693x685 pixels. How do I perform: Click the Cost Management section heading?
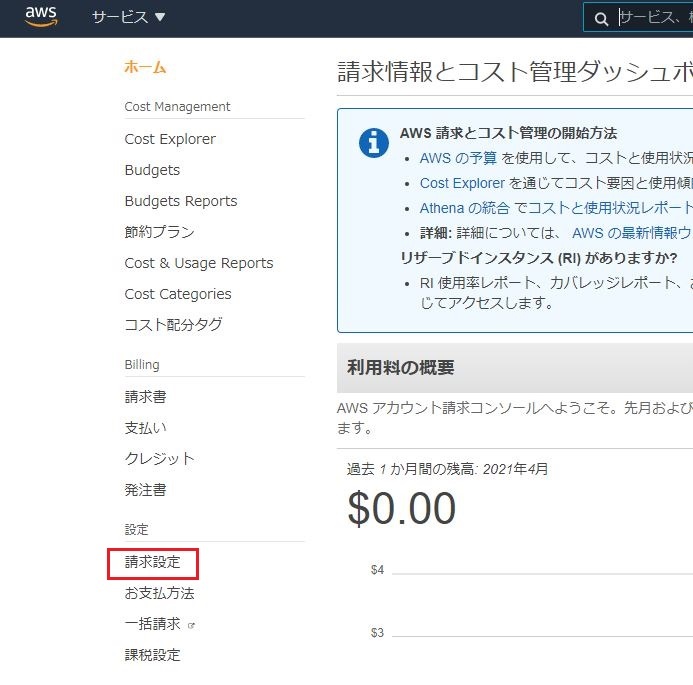tap(177, 107)
